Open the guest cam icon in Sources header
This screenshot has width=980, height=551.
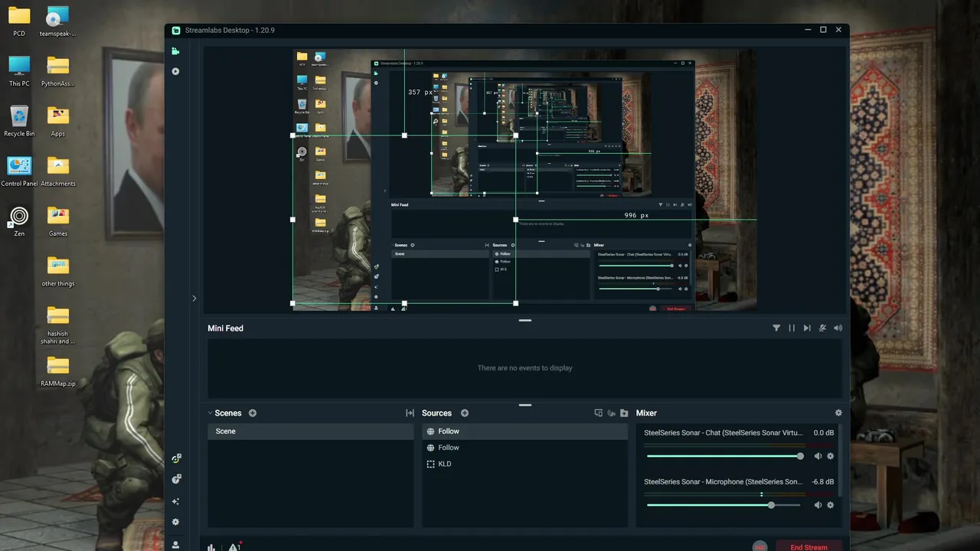pos(611,413)
